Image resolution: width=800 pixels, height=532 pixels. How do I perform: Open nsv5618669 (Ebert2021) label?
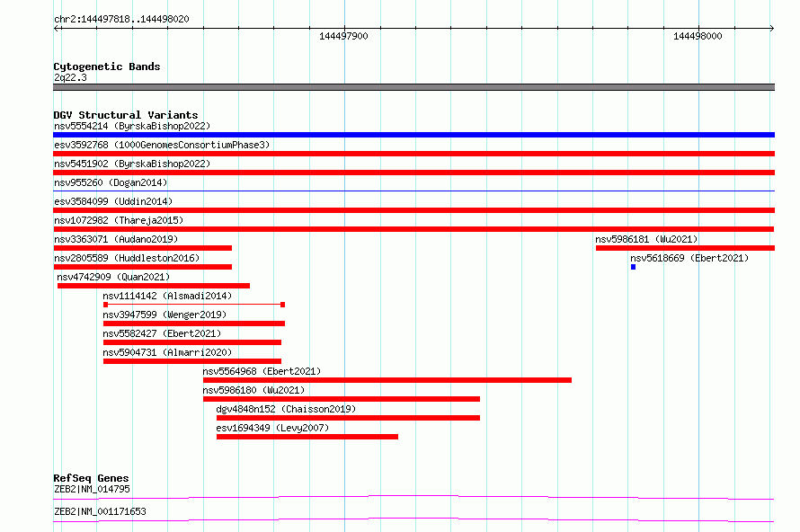coord(689,258)
